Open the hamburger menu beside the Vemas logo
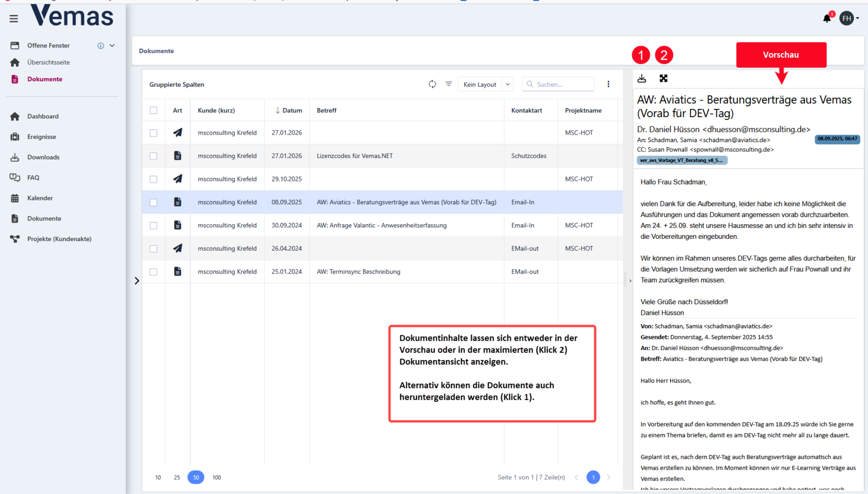Image resolution: width=868 pixels, height=494 pixels. (x=14, y=18)
